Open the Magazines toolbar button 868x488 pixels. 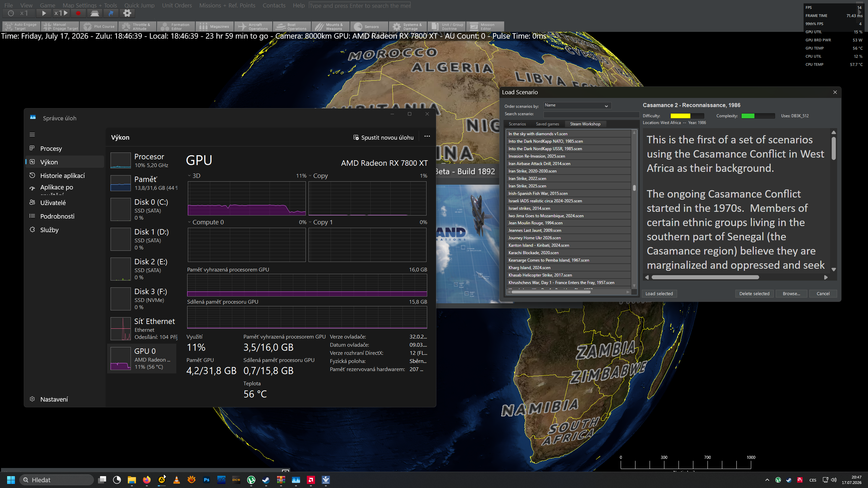coord(214,26)
